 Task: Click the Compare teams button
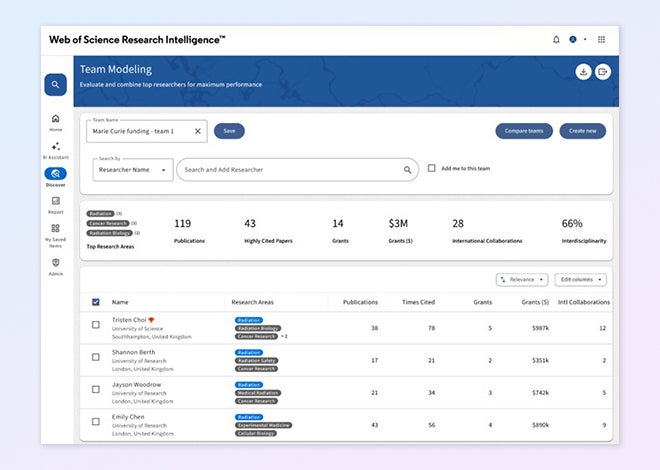(x=524, y=131)
